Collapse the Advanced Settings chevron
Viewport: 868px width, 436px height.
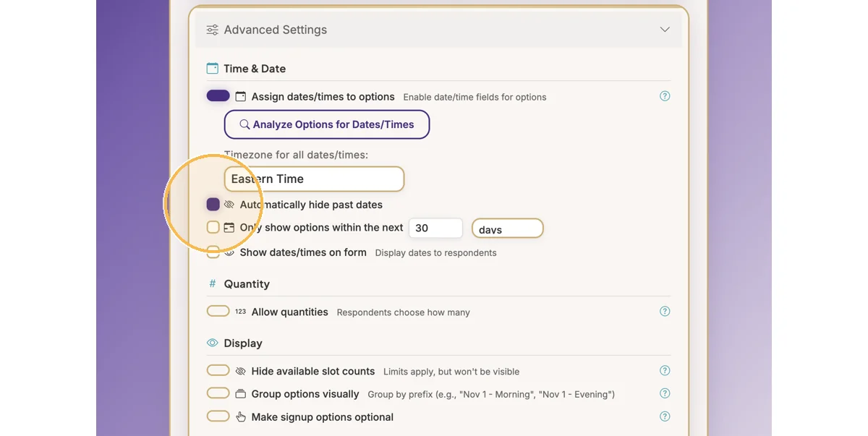665,30
